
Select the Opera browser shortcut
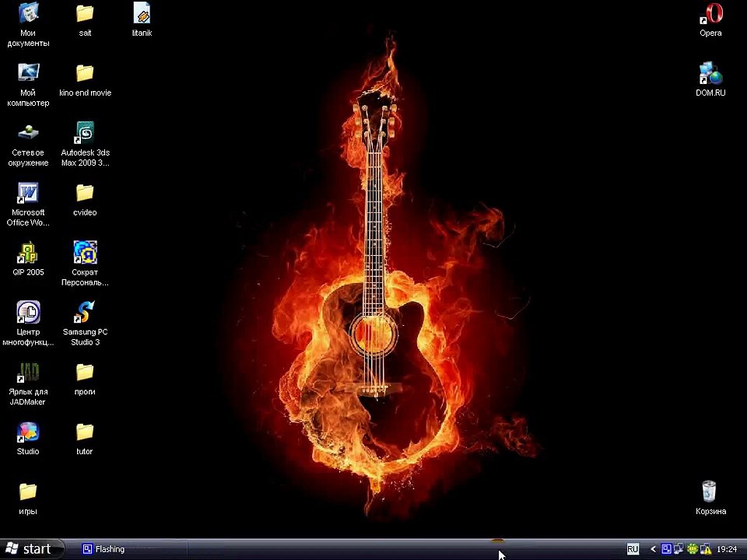pyautogui.click(x=710, y=20)
